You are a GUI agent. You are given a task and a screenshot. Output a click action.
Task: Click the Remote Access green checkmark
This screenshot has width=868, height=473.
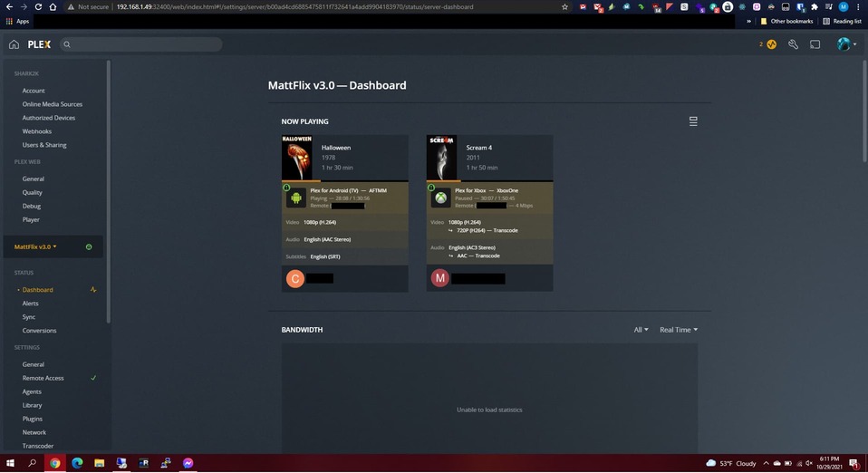pyautogui.click(x=93, y=378)
